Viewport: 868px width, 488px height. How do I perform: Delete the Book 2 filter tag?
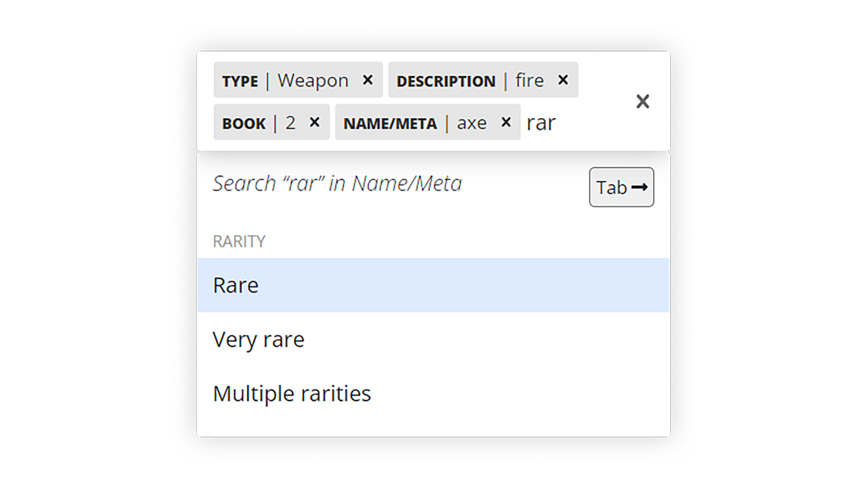tap(315, 122)
